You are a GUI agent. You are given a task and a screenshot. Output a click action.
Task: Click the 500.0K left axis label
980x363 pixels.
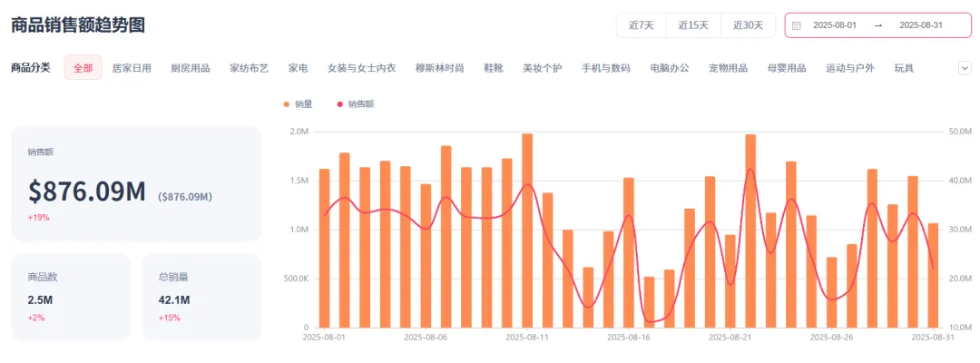pyautogui.click(x=295, y=279)
